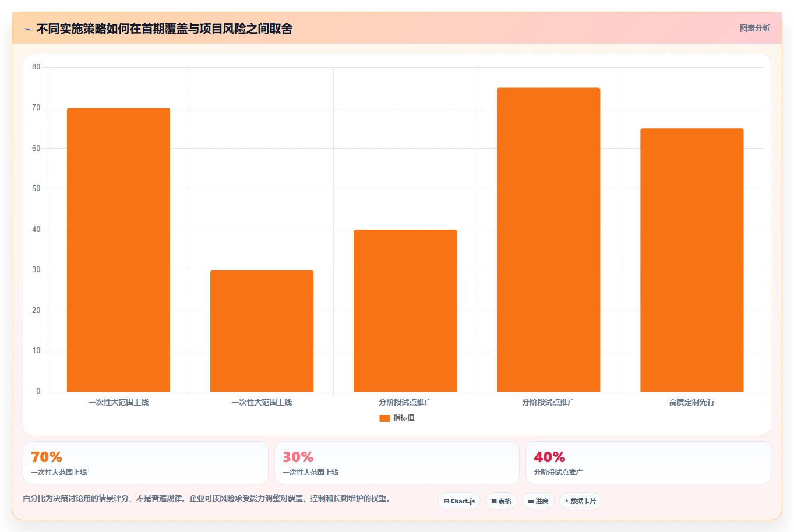Click the 分阶段试点推广 bar valued at 40

(x=405, y=311)
